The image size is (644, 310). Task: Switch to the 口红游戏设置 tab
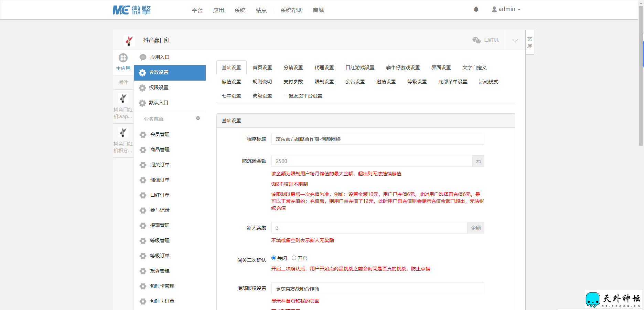click(x=360, y=68)
